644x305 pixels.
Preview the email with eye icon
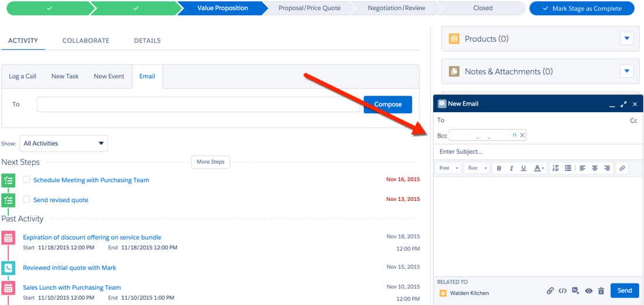[x=589, y=291]
